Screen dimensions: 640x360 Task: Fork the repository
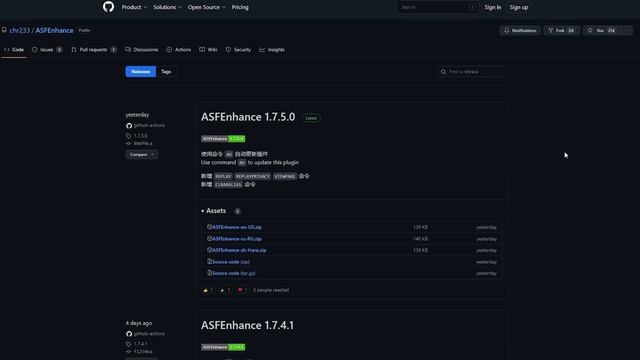tap(561, 31)
